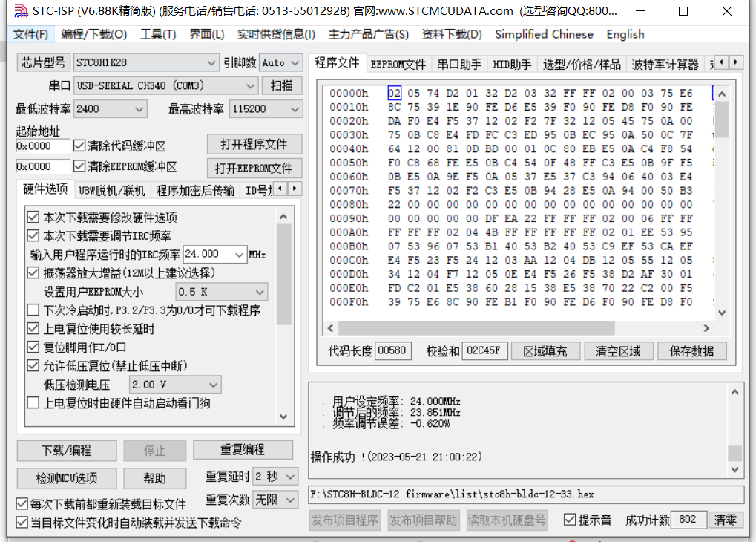Click 保存数据 button

692,351
